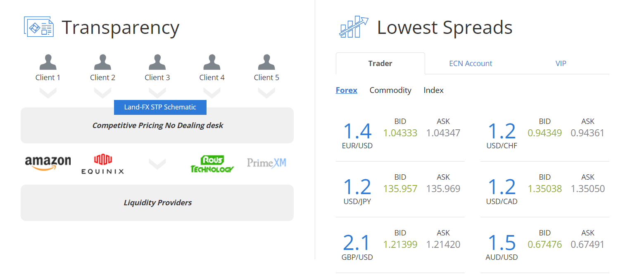Click the Transparency document icon

click(39, 27)
